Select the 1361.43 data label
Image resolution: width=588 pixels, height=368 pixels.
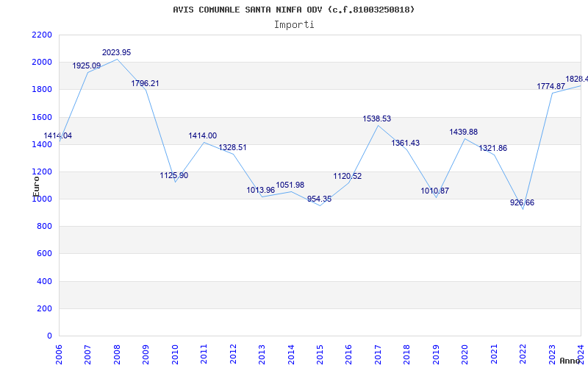(406, 143)
